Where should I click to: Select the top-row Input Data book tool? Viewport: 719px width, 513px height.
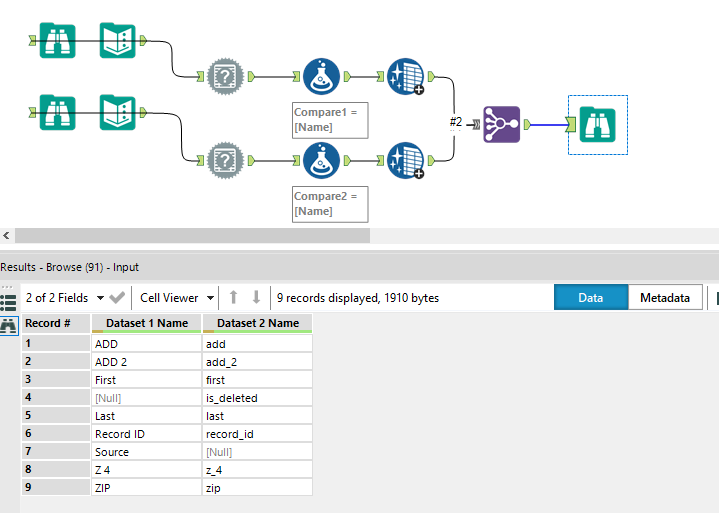117,40
